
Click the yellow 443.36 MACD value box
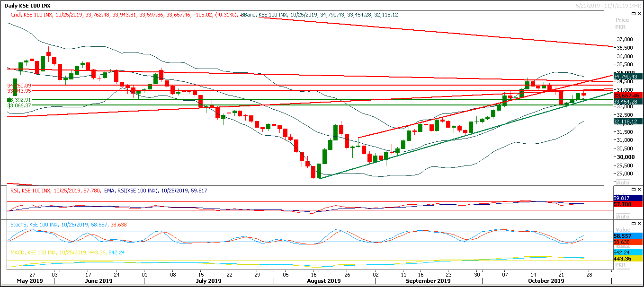click(622, 260)
